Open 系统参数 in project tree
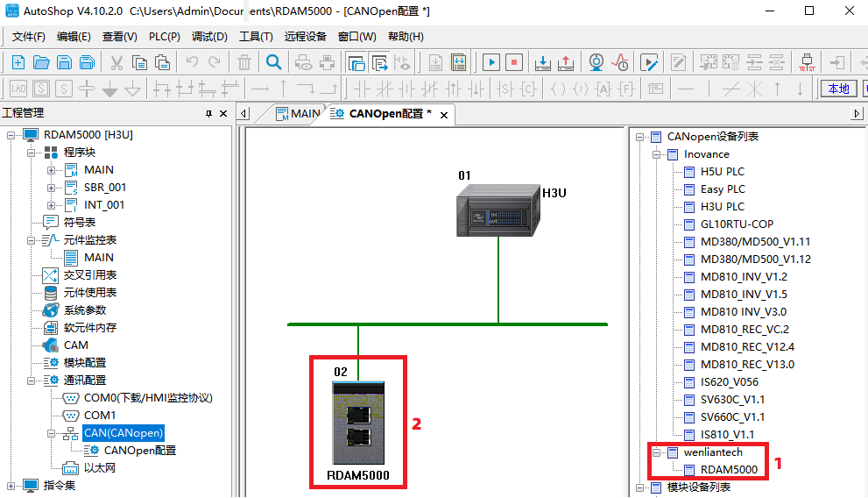Viewport: 868px width, 498px height. click(90, 310)
